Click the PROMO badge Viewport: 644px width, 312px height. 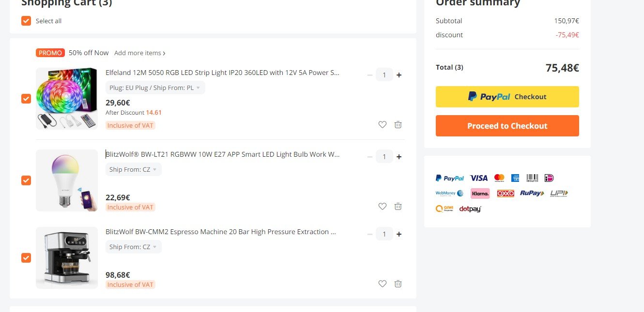50,53
